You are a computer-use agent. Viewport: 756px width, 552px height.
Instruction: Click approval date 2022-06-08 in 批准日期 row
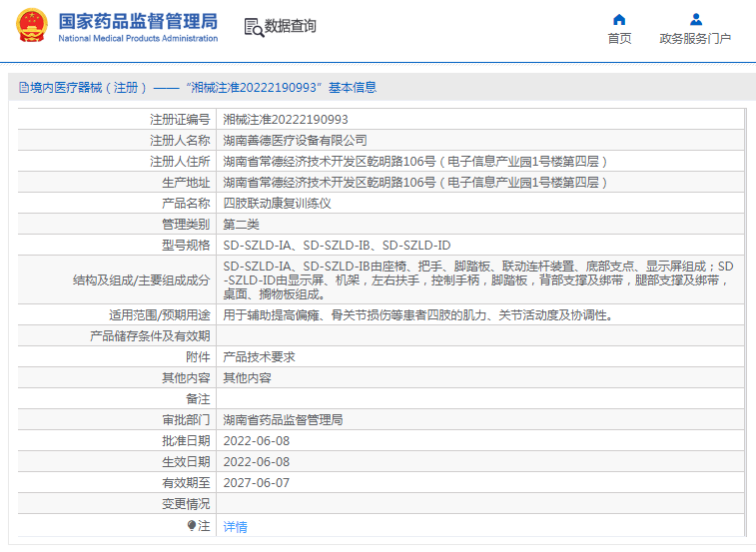tap(257, 441)
